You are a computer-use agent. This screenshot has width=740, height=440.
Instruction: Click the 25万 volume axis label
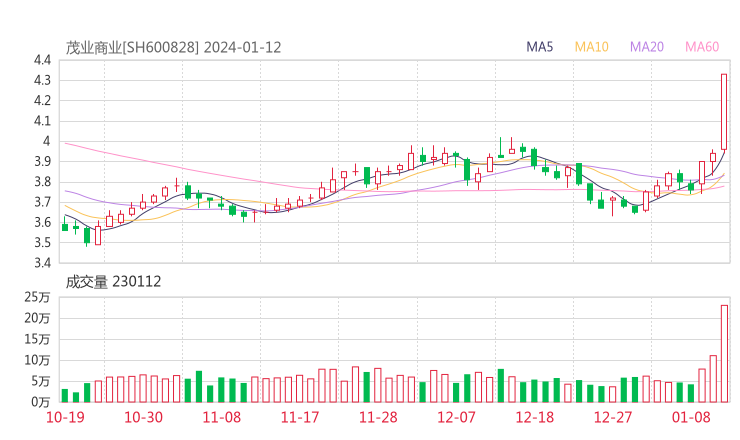point(37,297)
